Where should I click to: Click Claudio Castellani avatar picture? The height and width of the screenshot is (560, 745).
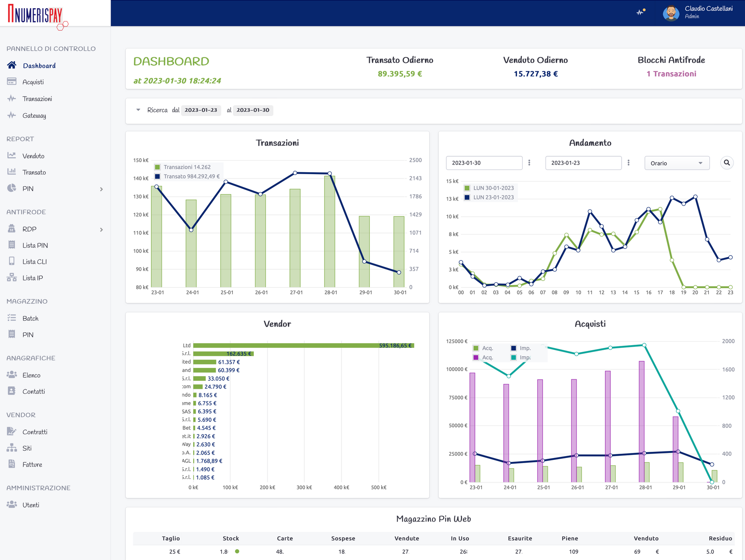pos(671,13)
